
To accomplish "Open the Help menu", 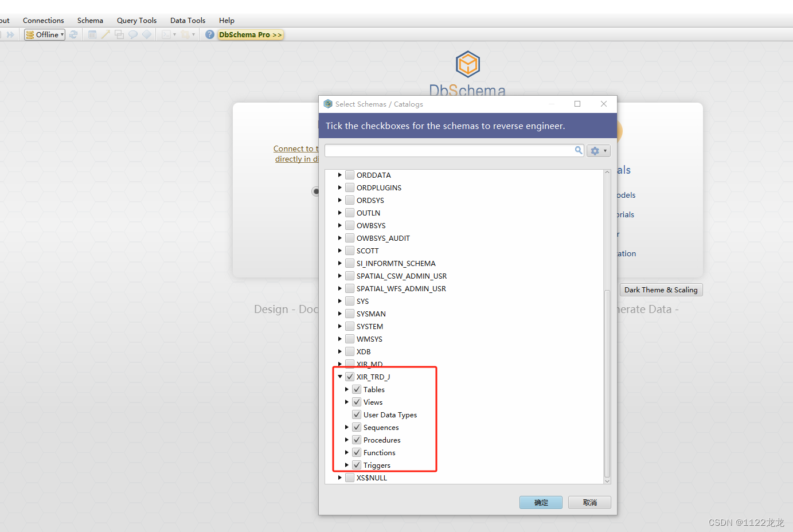I will pyautogui.click(x=226, y=20).
